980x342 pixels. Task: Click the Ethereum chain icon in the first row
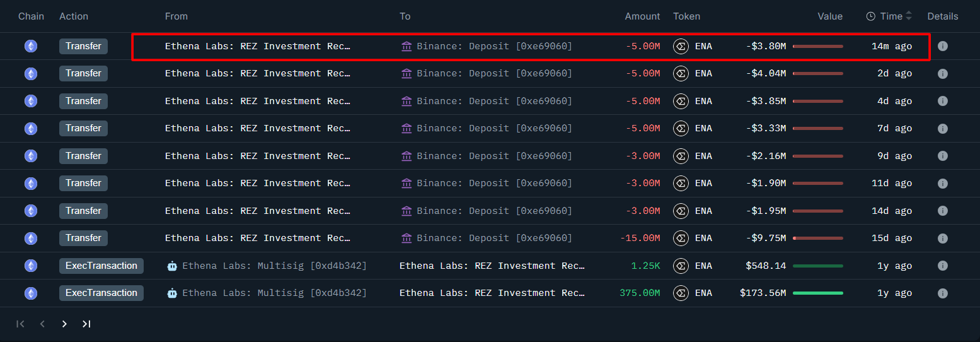tap(30, 46)
